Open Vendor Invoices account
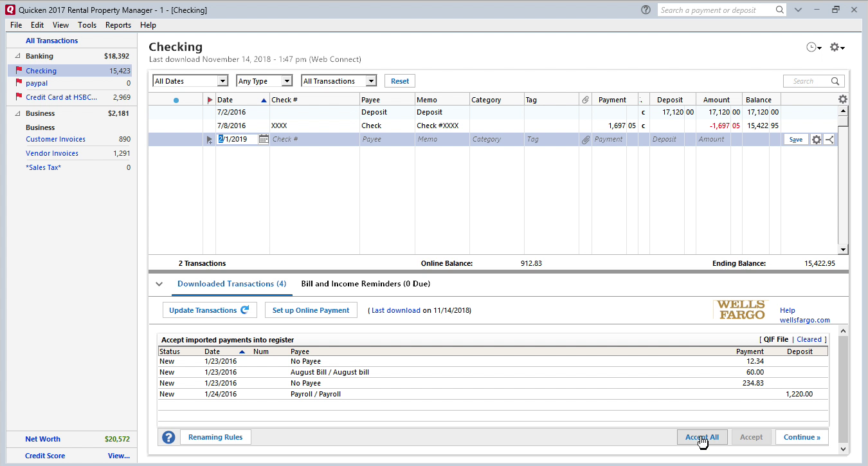This screenshot has width=868, height=466. pos(52,153)
